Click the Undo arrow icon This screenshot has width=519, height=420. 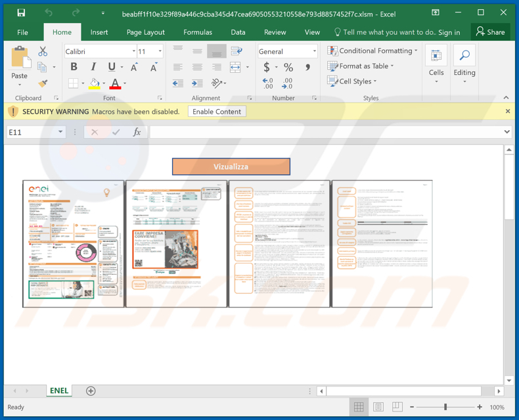coord(49,13)
